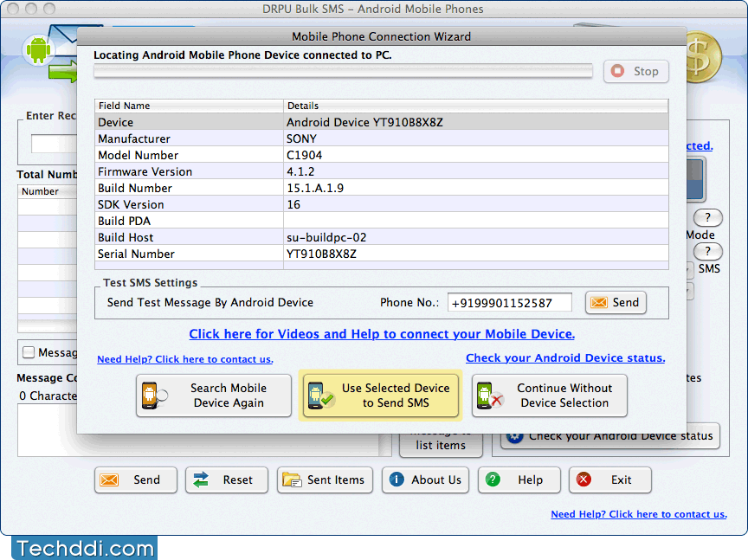This screenshot has height=560, width=748.
Task: Open Check your Android Device status link in wizard
Action: click(565, 357)
